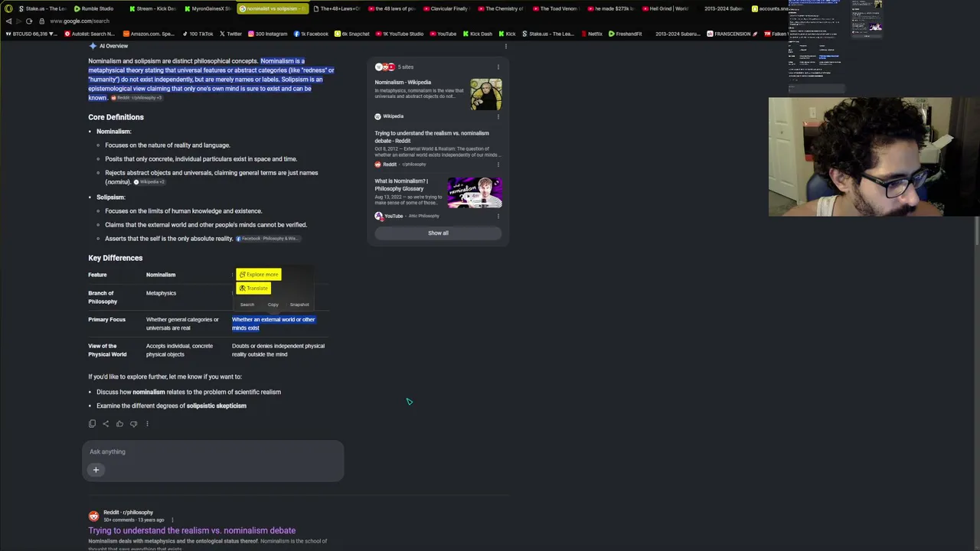This screenshot has width=980, height=551.
Task: Switch to the 'he made $273k' tab
Action: point(613,8)
